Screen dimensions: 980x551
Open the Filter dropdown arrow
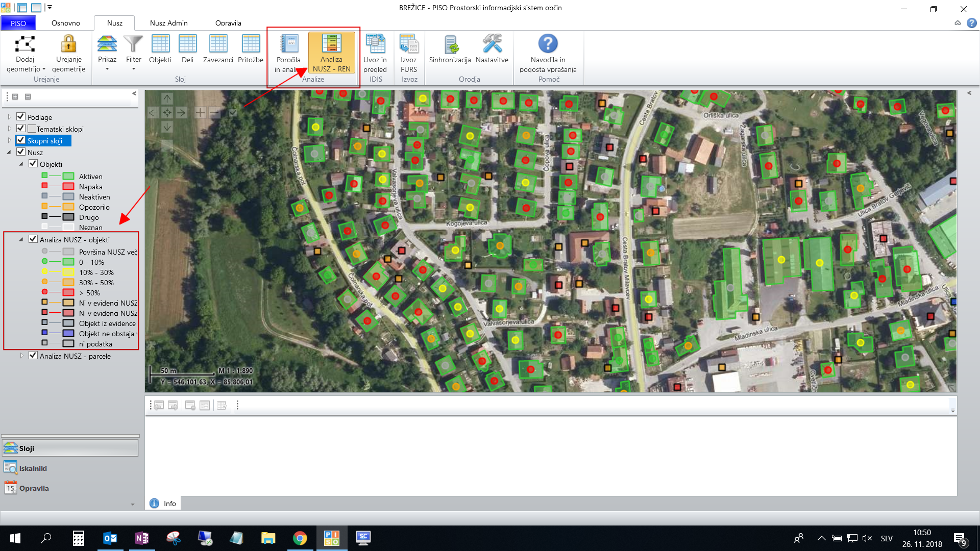[134, 69]
